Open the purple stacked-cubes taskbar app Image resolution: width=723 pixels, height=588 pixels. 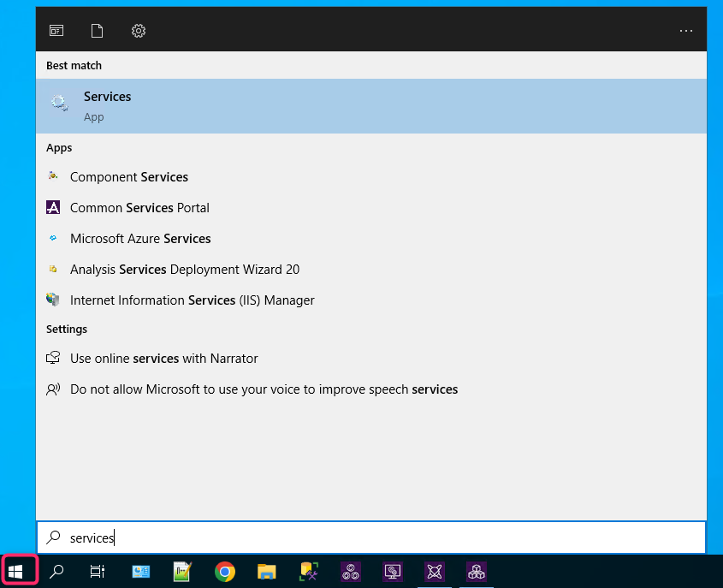(x=477, y=572)
